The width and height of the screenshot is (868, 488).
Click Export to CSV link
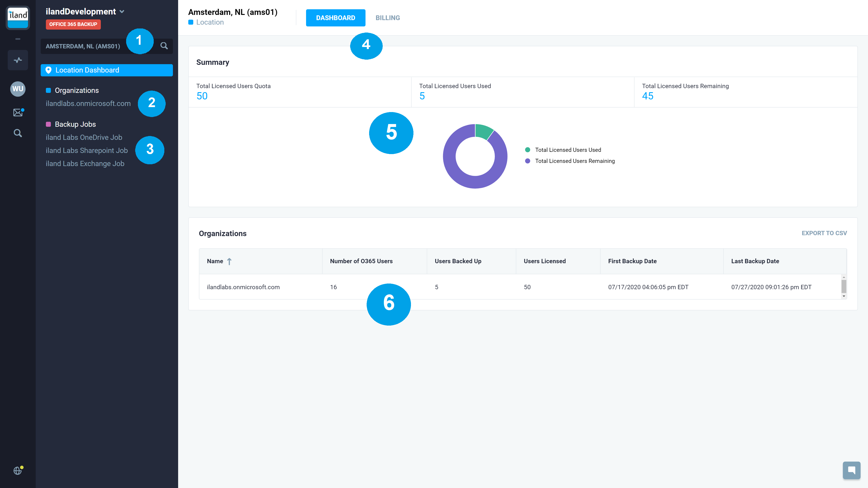coord(824,233)
